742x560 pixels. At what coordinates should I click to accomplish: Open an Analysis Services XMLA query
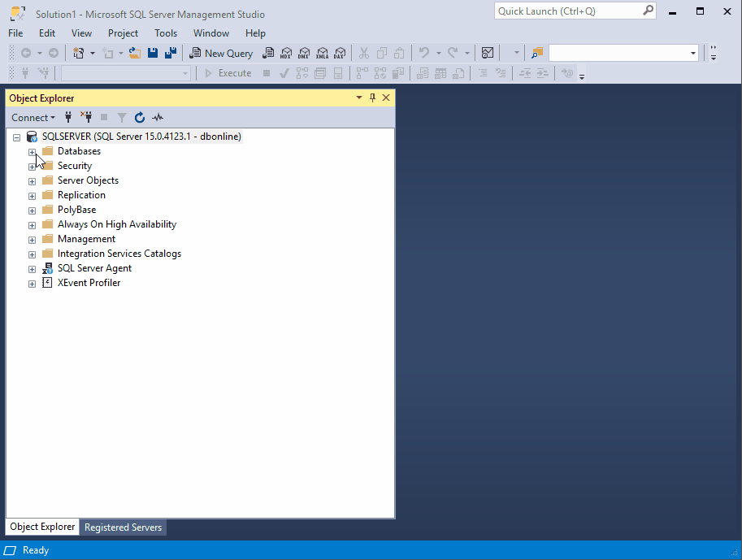click(322, 53)
